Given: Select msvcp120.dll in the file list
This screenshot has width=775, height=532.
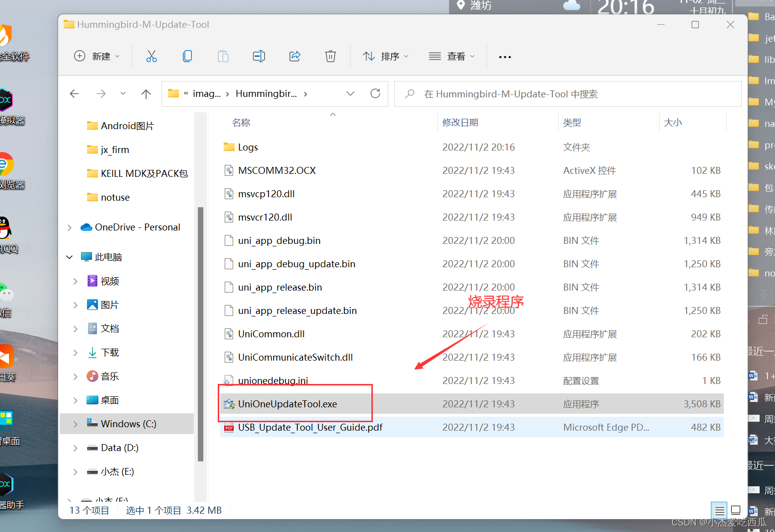Looking at the screenshot, I should pos(472,194).
